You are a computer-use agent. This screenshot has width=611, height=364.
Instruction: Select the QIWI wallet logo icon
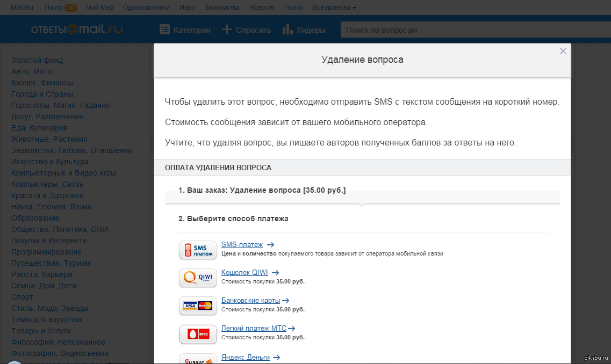pyautogui.click(x=198, y=278)
